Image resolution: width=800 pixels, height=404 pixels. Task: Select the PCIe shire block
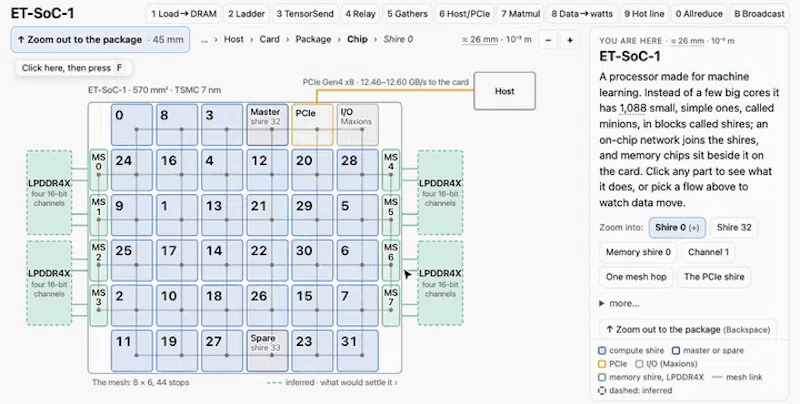(x=312, y=125)
